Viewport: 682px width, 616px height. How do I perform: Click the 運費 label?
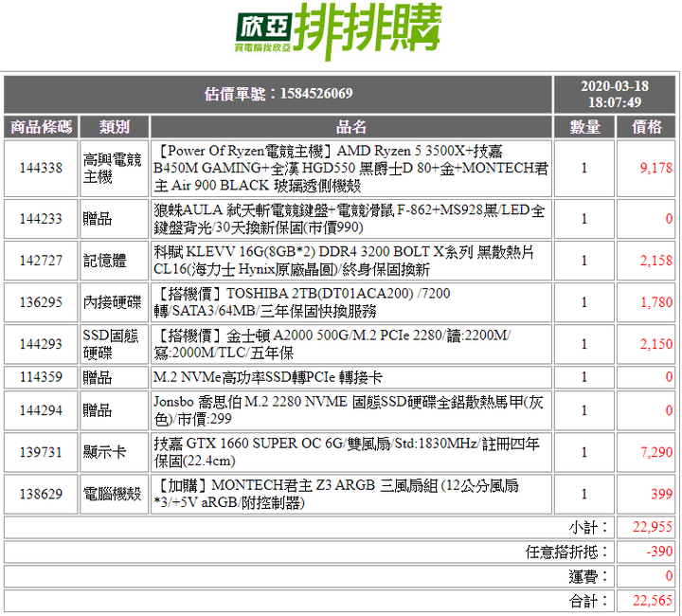pyautogui.click(x=588, y=577)
